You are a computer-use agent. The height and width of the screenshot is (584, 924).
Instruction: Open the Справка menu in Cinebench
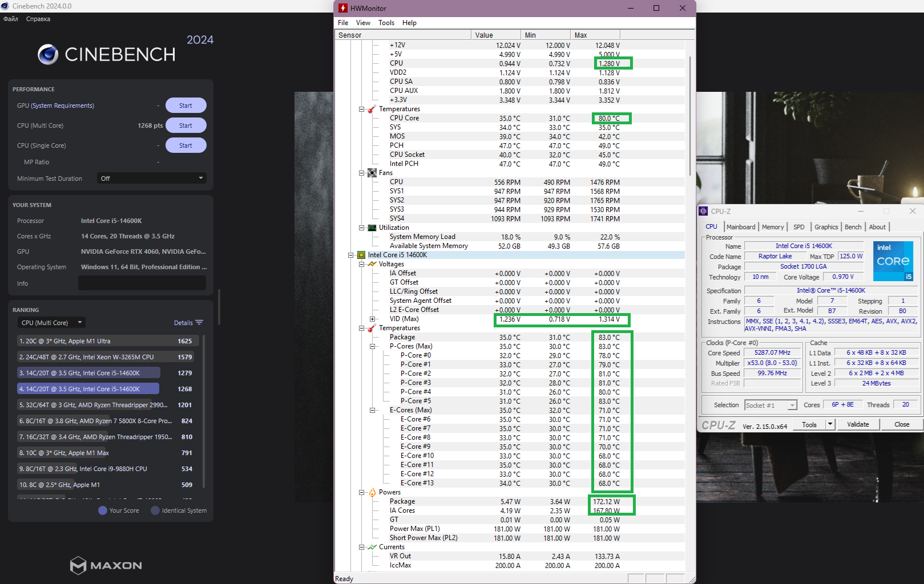coord(38,19)
